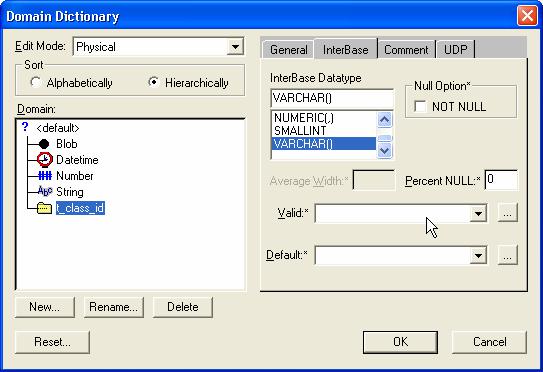Confirm with the OK button
The image size is (543, 372).
pos(400,342)
